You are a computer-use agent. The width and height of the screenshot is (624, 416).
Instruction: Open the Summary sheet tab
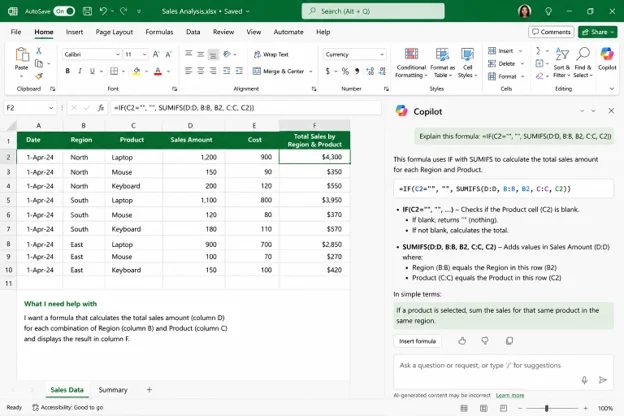coord(113,390)
